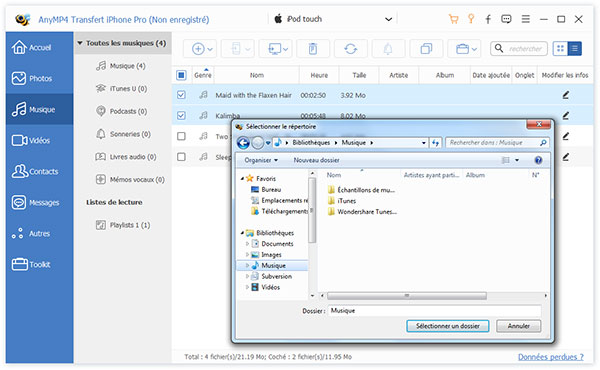Screen dimensions: 600x370
Task: Open the Données perdues link
Action: point(551,357)
